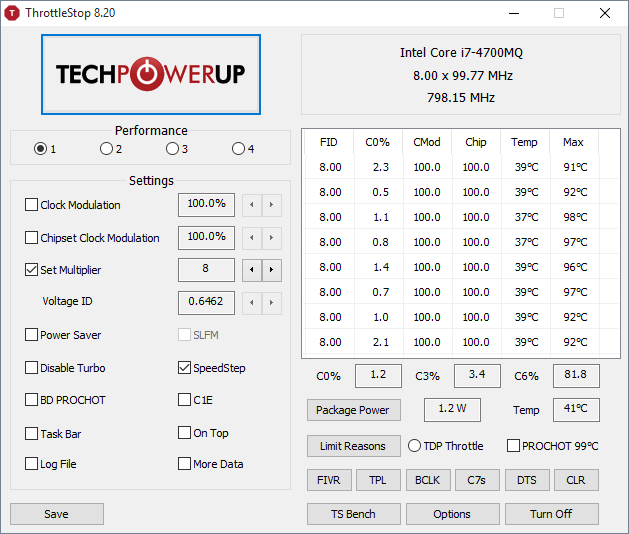This screenshot has height=534, width=629.
Task: Select Performance profile 2
Action: [106, 149]
